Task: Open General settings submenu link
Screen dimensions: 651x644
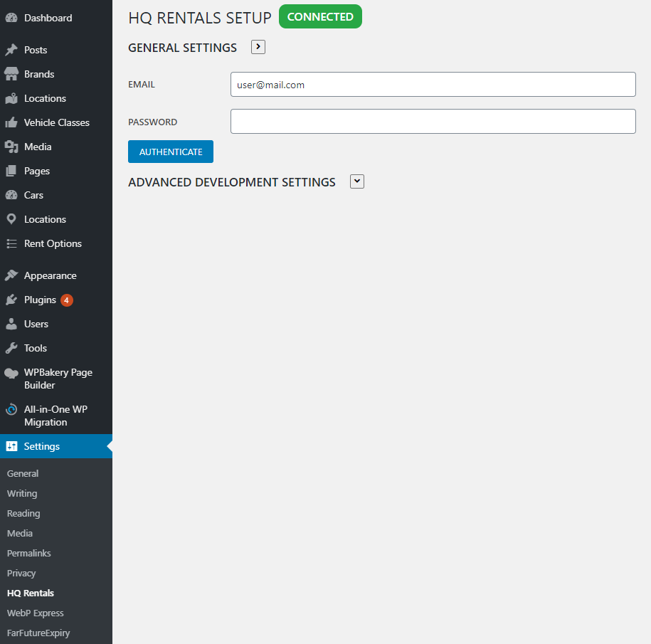Action: click(23, 473)
